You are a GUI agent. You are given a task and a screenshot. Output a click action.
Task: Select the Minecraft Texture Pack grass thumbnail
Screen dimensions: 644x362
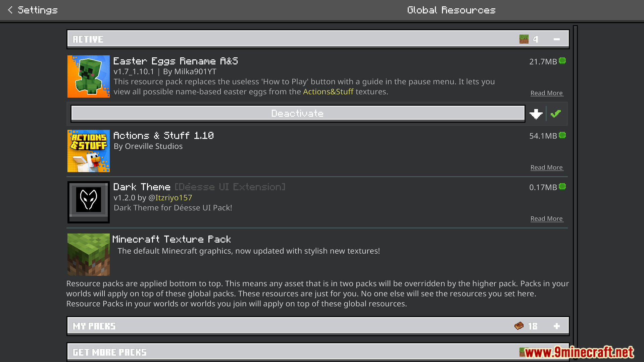[89, 255]
